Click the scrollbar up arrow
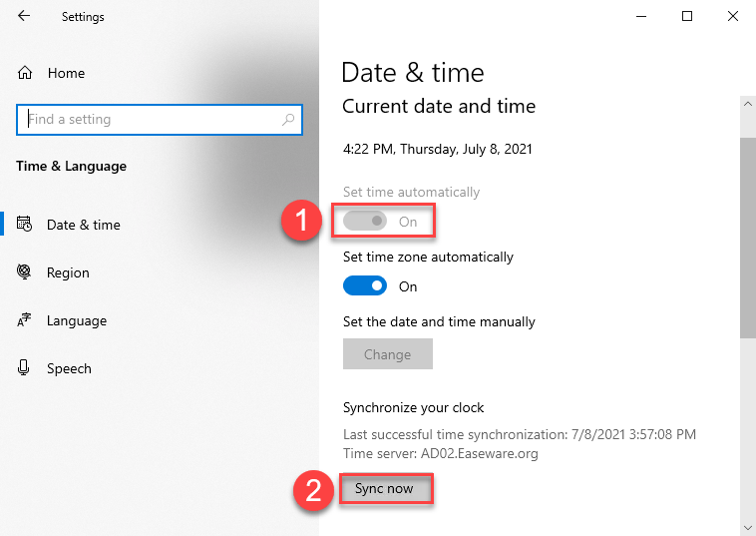The image size is (756, 536). tap(748, 104)
